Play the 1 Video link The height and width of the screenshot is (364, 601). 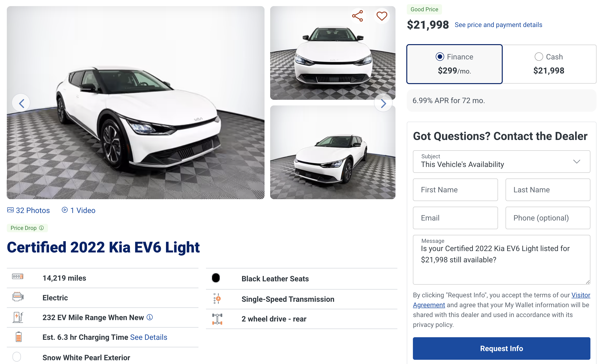(x=79, y=210)
